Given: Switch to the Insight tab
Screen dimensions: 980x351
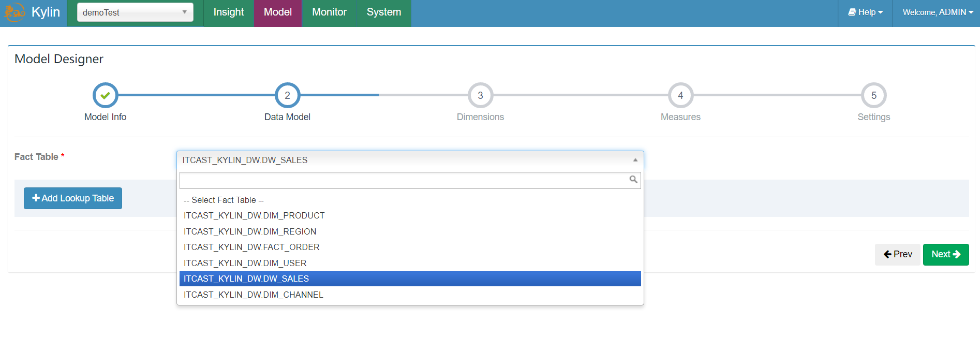Looking at the screenshot, I should tap(228, 12).
